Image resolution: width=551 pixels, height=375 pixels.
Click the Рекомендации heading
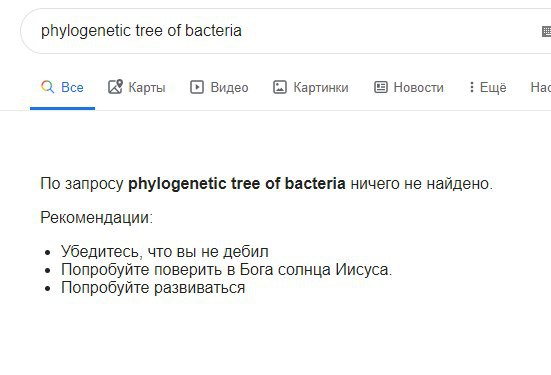click(97, 218)
